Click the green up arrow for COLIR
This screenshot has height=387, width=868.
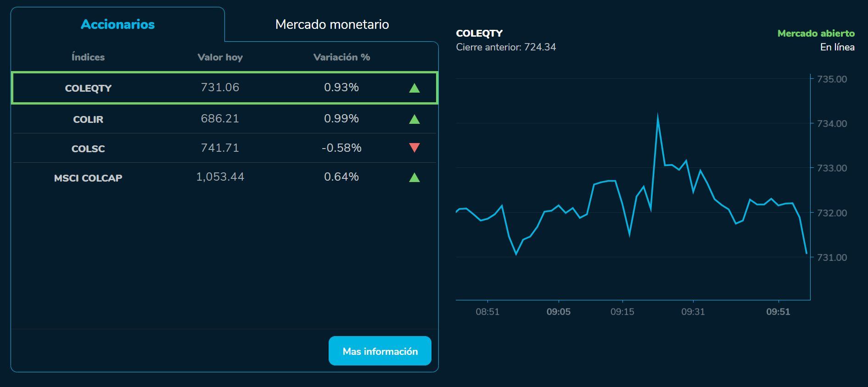(414, 119)
